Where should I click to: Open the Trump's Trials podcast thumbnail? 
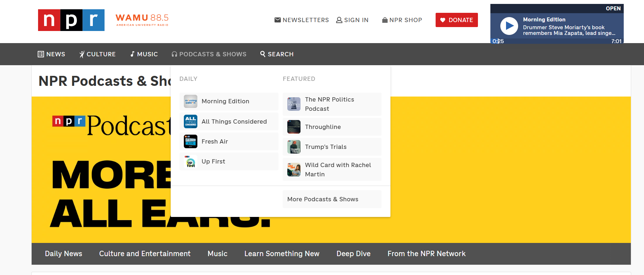[x=294, y=147]
